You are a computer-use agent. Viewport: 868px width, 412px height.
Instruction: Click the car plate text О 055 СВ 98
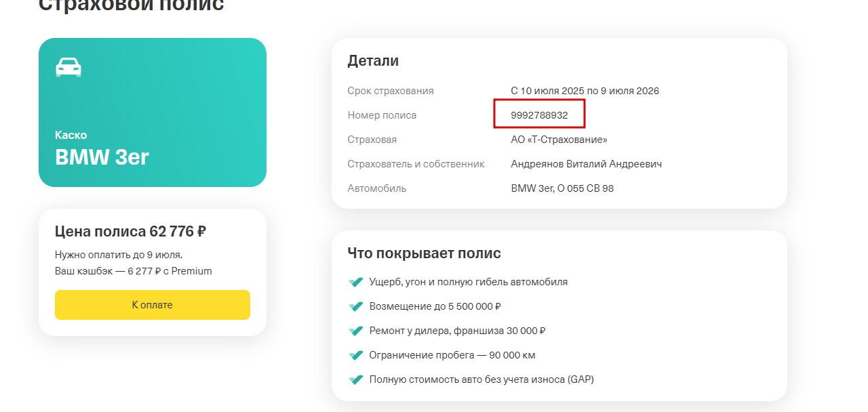point(586,188)
